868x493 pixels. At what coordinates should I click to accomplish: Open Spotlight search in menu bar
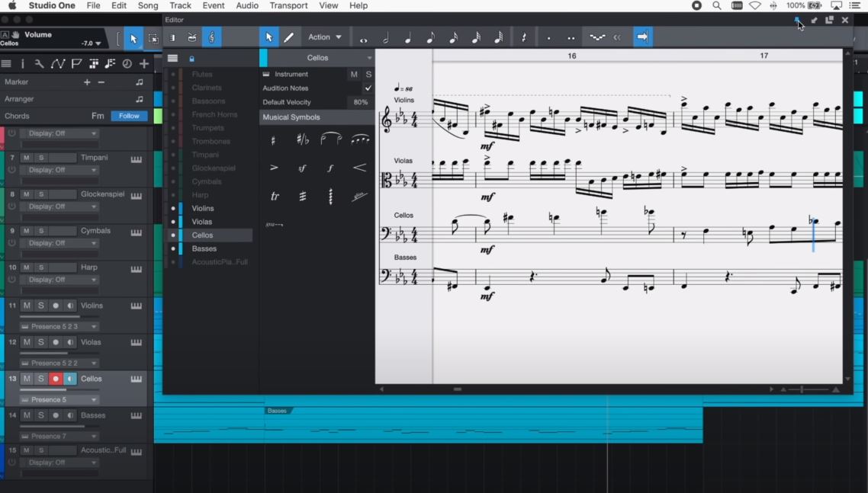coord(717,5)
